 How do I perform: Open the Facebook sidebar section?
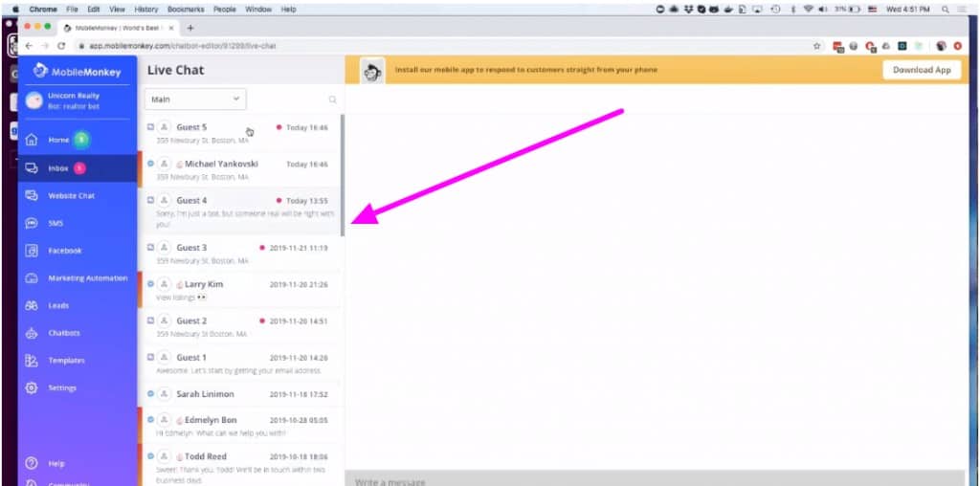click(x=65, y=251)
